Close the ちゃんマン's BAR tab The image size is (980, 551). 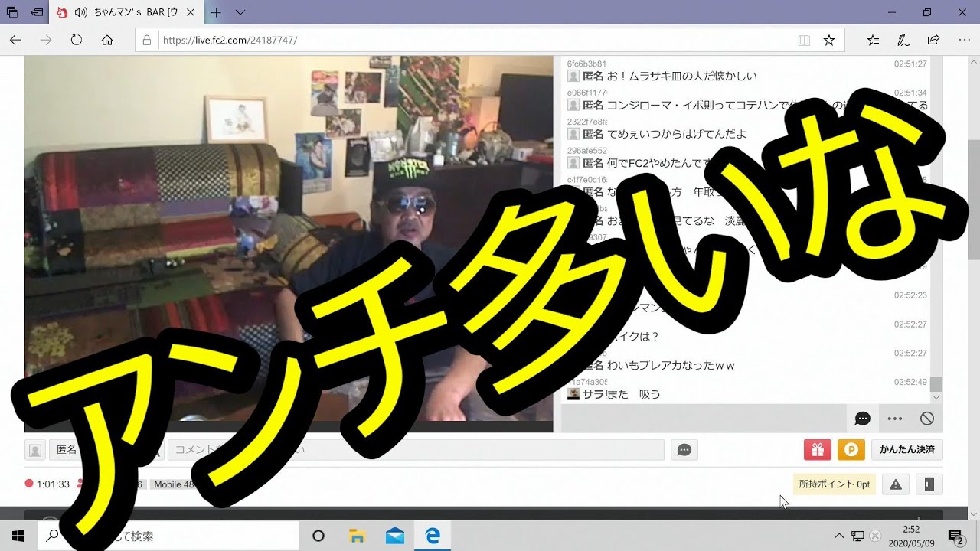click(191, 12)
